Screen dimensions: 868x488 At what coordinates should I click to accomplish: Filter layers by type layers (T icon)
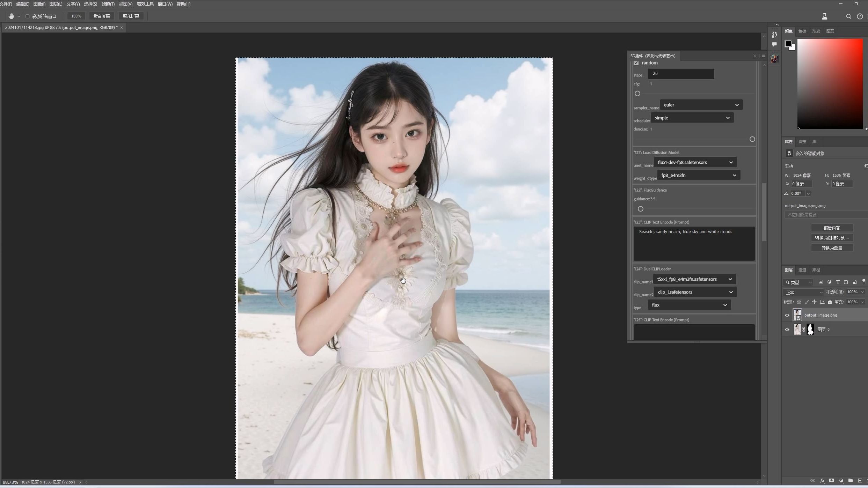click(x=838, y=282)
